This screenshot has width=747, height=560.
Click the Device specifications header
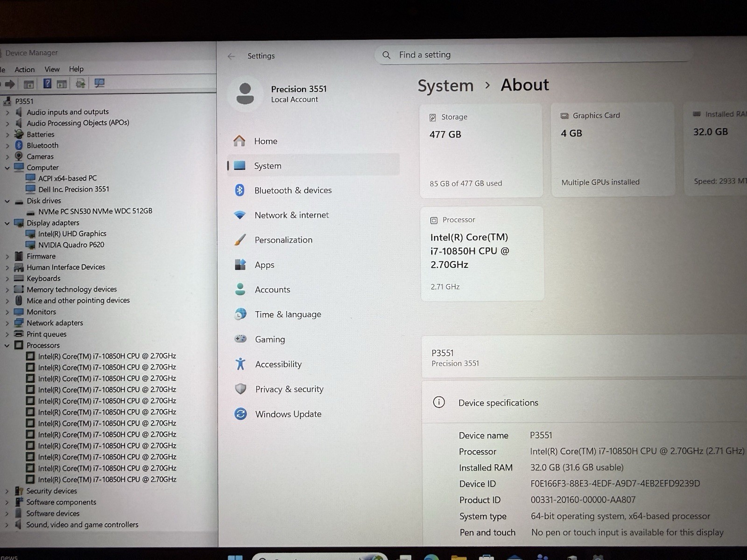(585, 402)
